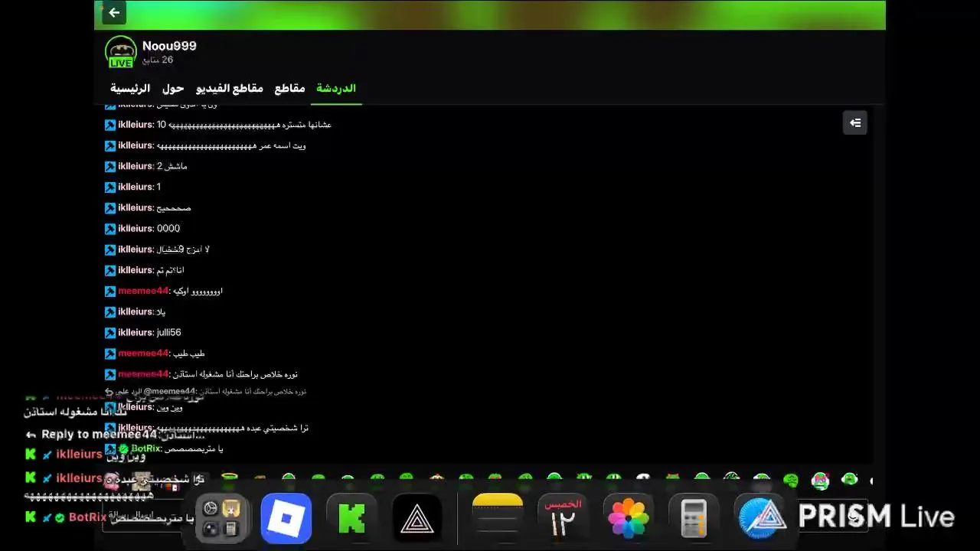Open the Calendar app in the dock

pos(563,519)
